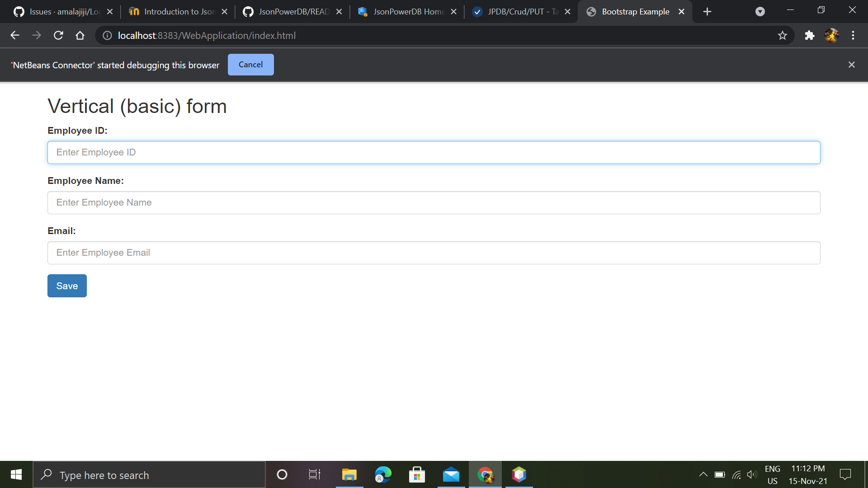Image resolution: width=868 pixels, height=488 pixels.
Task: Click the Chrome profile avatar
Action: (832, 35)
